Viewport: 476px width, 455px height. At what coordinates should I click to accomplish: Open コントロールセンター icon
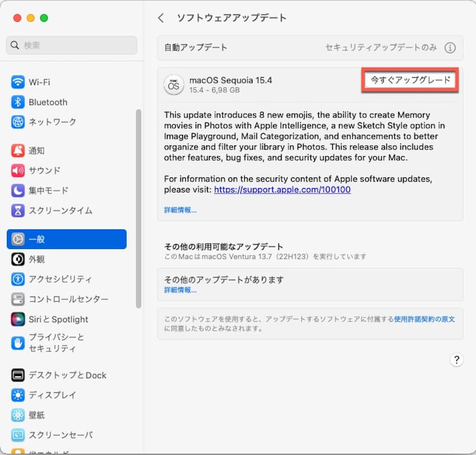(x=17, y=299)
